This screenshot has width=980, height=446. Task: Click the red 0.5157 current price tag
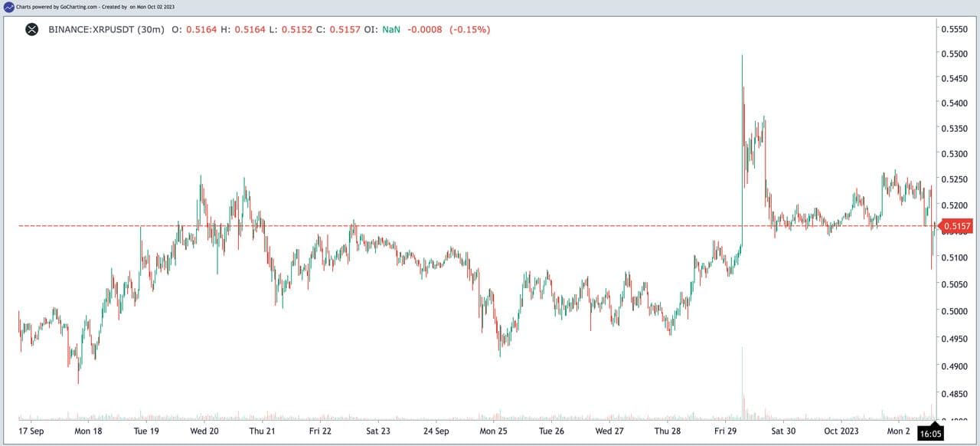click(x=956, y=226)
